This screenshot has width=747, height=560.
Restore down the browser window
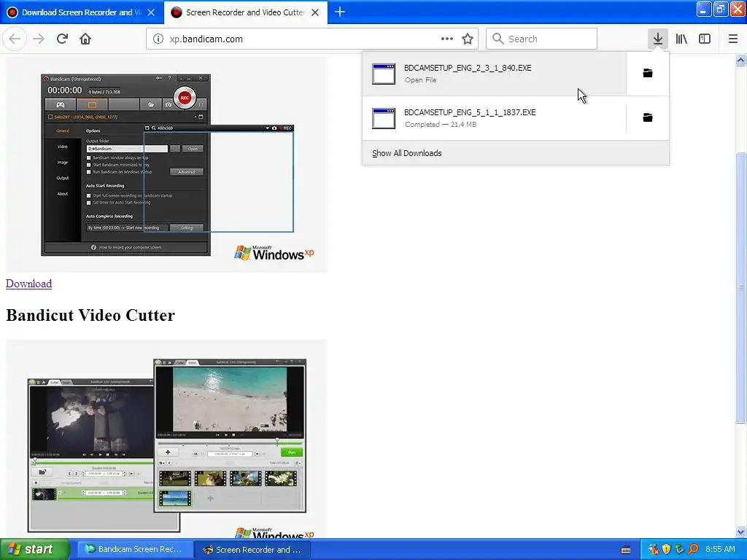pos(720,9)
